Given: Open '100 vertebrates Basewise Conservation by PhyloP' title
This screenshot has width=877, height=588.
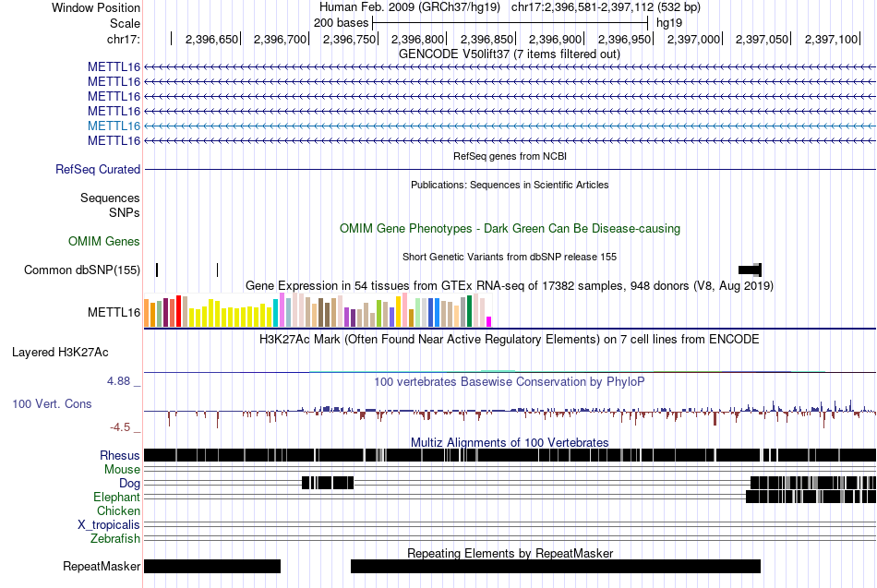Looking at the screenshot, I should (510, 381).
